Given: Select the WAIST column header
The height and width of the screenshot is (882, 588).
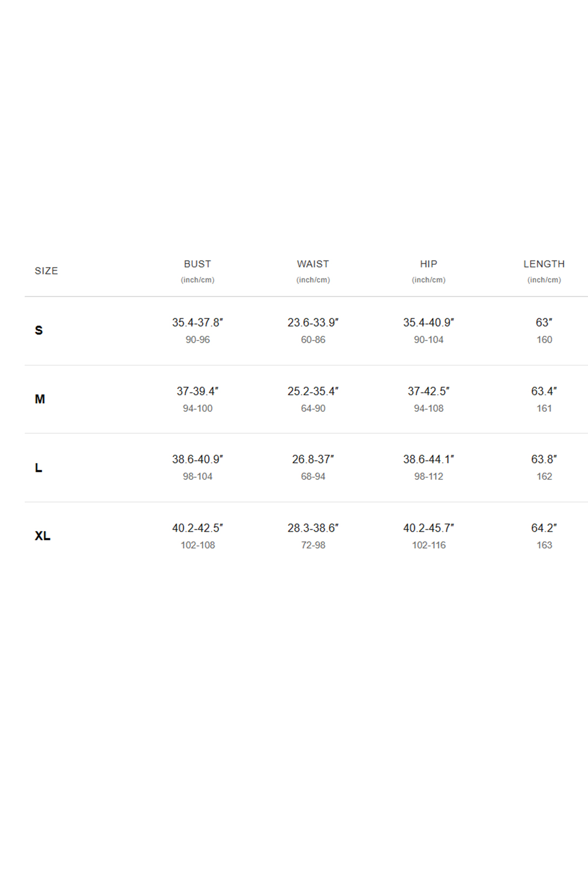Looking at the screenshot, I should click(313, 264).
